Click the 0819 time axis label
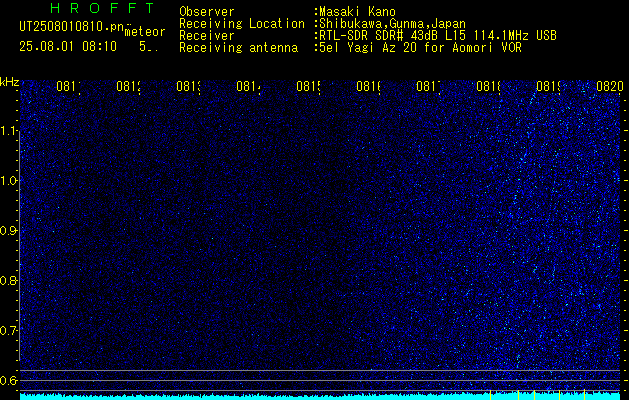This screenshot has height=400, width=629. pos(548,86)
